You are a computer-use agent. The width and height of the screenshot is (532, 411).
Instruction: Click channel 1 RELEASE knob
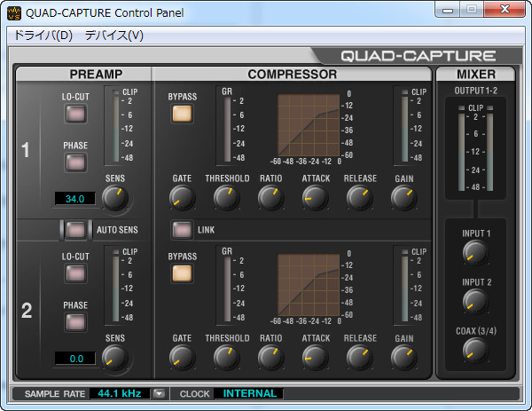point(360,198)
